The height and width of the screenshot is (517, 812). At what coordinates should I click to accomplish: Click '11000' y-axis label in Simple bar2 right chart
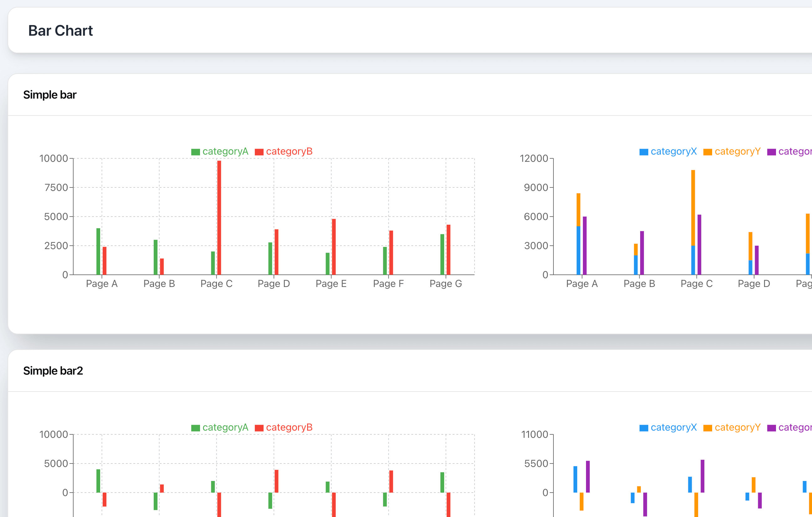click(x=534, y=434)
